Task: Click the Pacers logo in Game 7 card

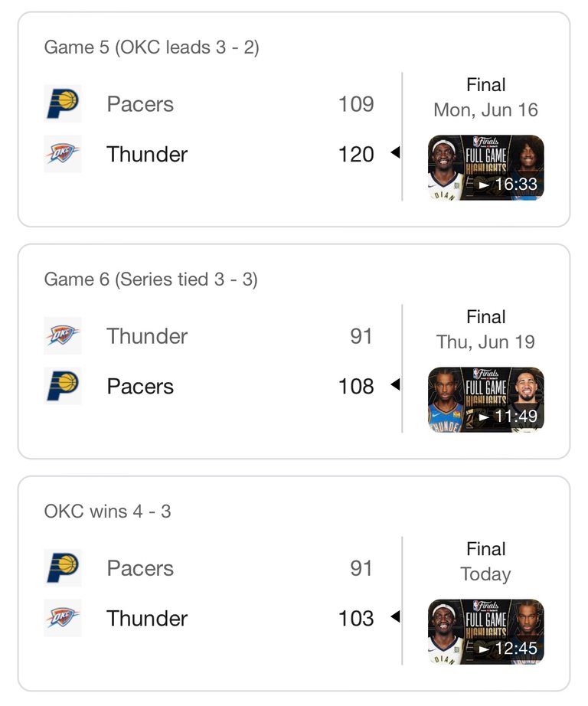Action: (x=63, y=567)
